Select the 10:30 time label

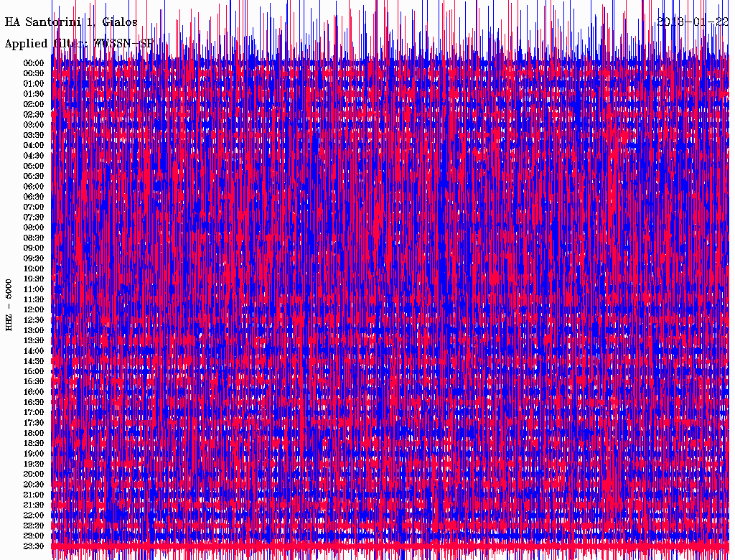click(x=34, y=279)
